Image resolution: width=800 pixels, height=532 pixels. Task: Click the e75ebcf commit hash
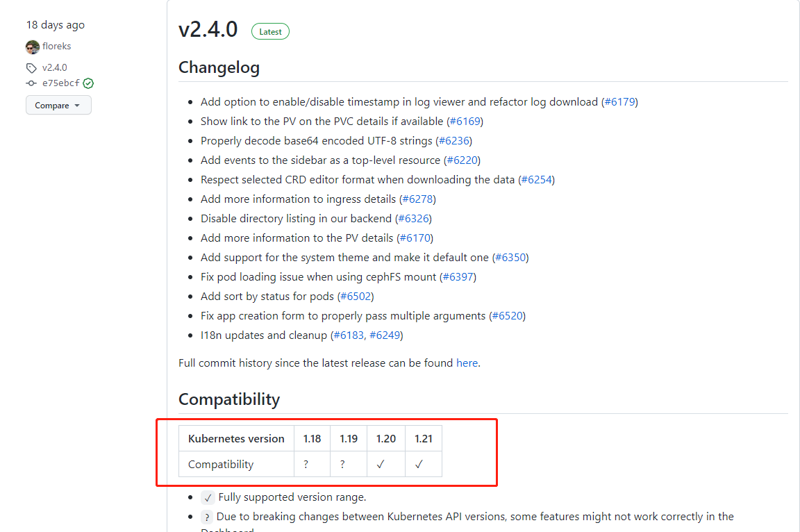[x=62, y=83]
